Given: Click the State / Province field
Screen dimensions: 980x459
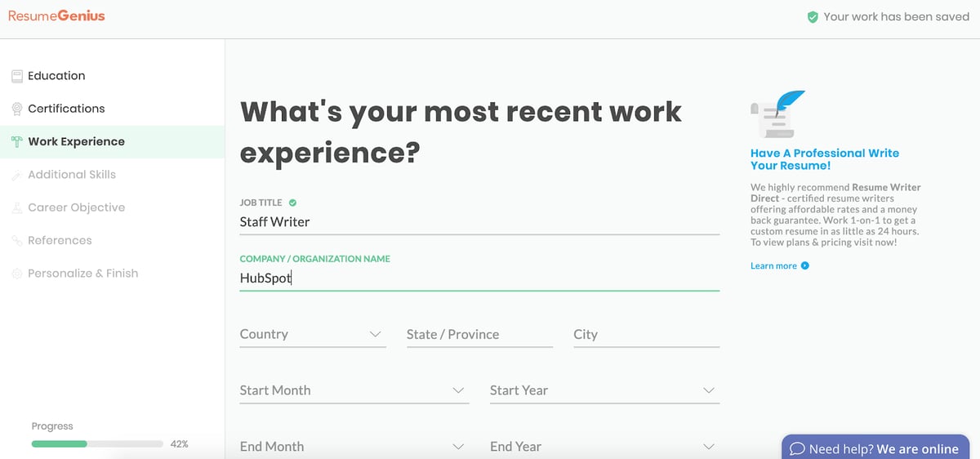Looking at the screenshot, I should (x=479, y=334).
